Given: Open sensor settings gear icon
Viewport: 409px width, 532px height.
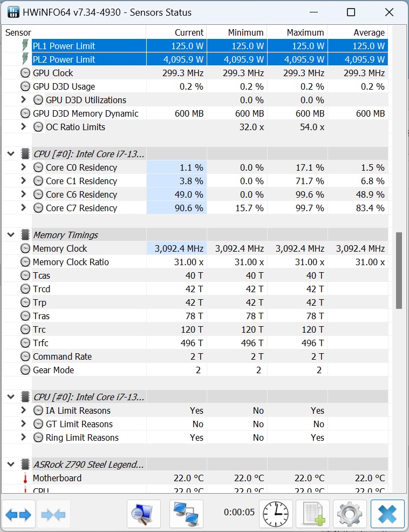Looking at the screenshot, I should pos(350,514).
